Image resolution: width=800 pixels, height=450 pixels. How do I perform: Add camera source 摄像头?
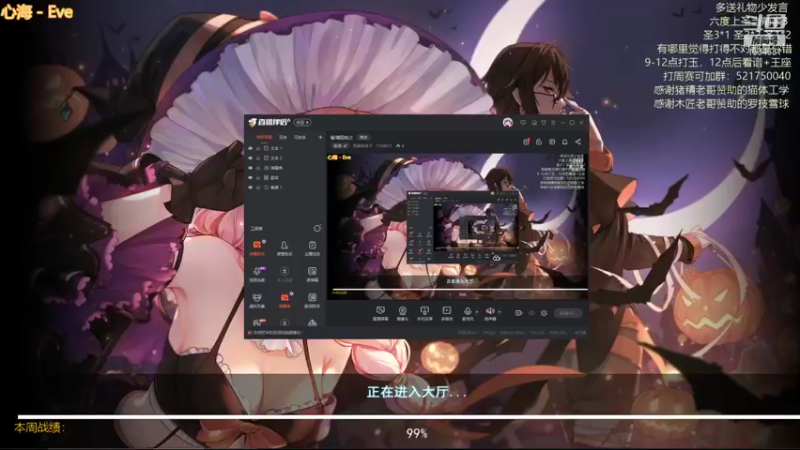point(403,313)
